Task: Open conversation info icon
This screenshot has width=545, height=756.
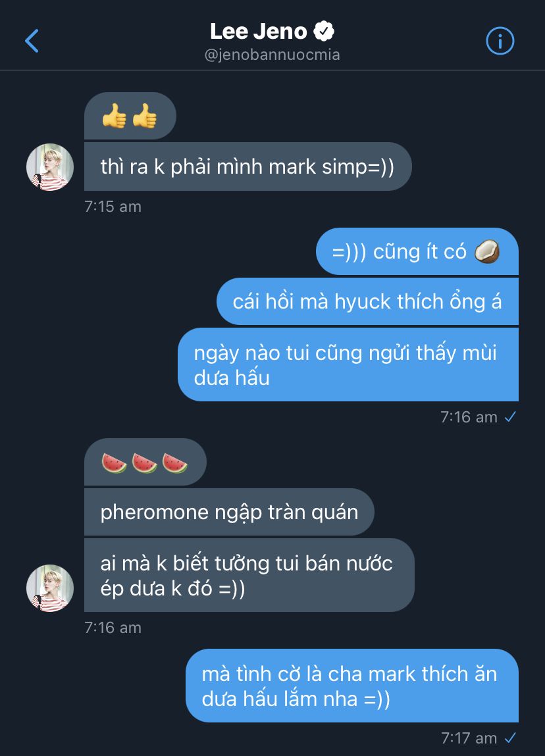Action: [500, 41]
